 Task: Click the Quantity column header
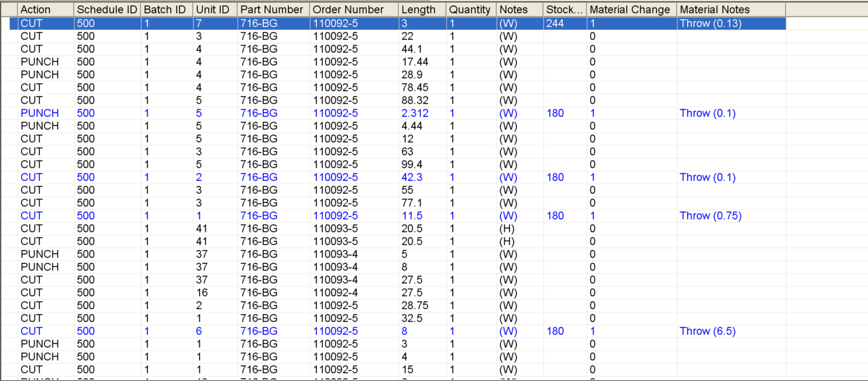coord(471,9)
